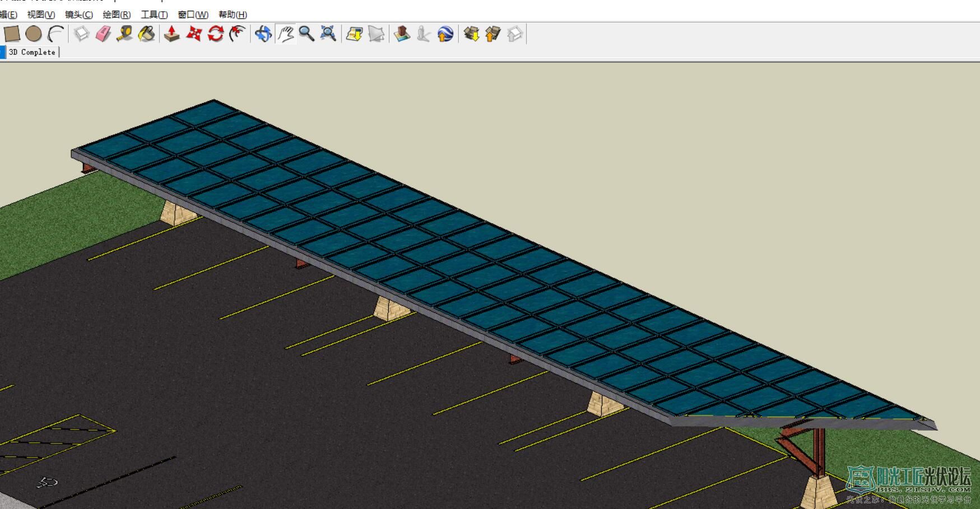Select the Zoom magnifier tool
980x509 pixels.
[306, 34]
